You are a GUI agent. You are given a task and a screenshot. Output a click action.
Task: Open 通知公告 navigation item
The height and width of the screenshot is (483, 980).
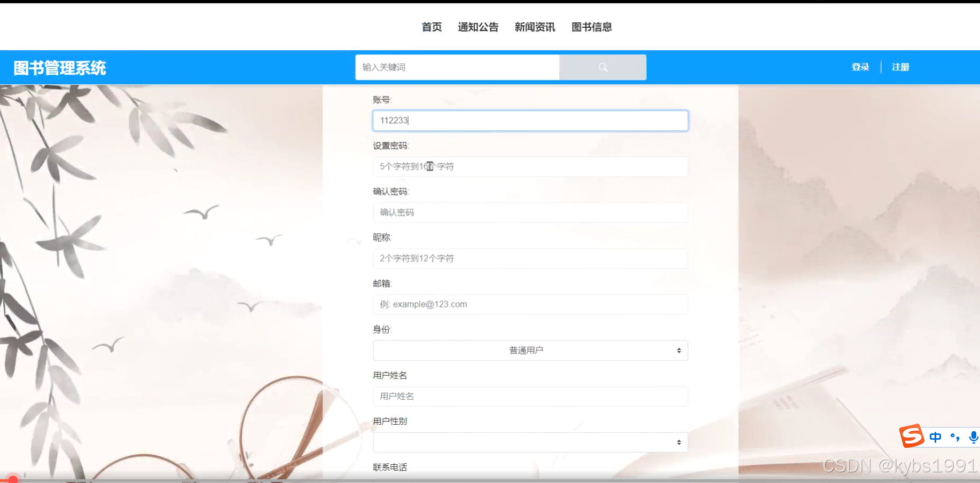pyautogui.click(x=478, y=27)
